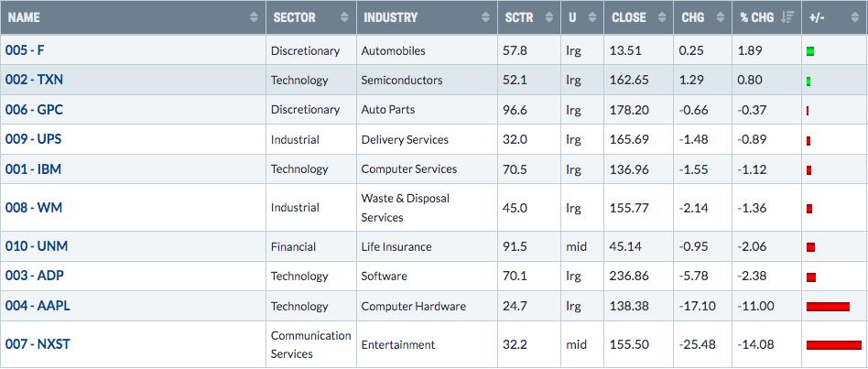Open the 002 - TXN symbol link
Screen dimensions: 868x369
pyautogui.click(x=34, y=80)
